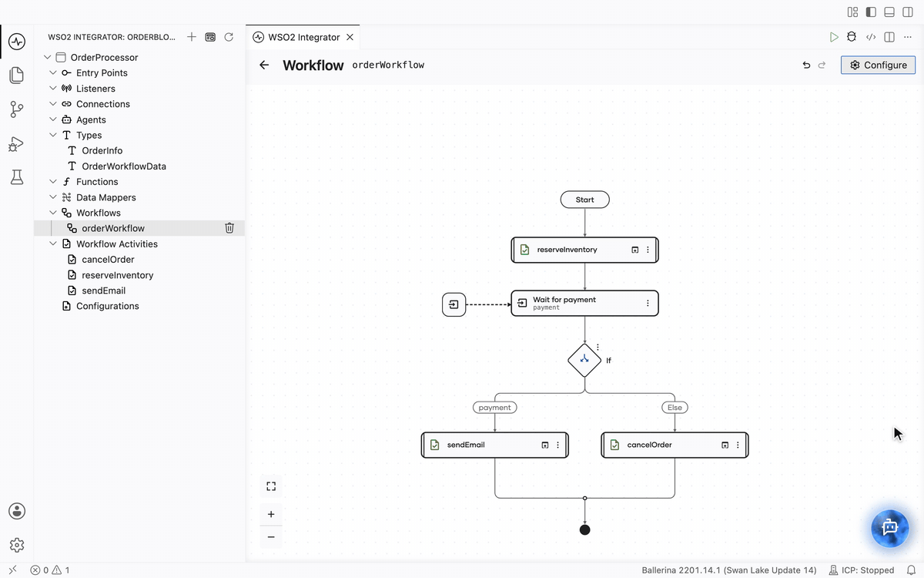Open the Testing flask view
Viewport: 924px width, 578px height.
17,177
